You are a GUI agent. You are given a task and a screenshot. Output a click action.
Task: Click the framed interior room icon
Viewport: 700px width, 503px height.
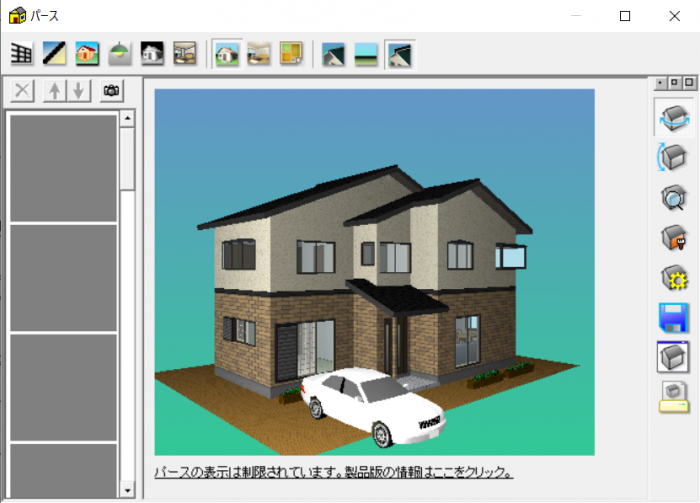(185, 54)
